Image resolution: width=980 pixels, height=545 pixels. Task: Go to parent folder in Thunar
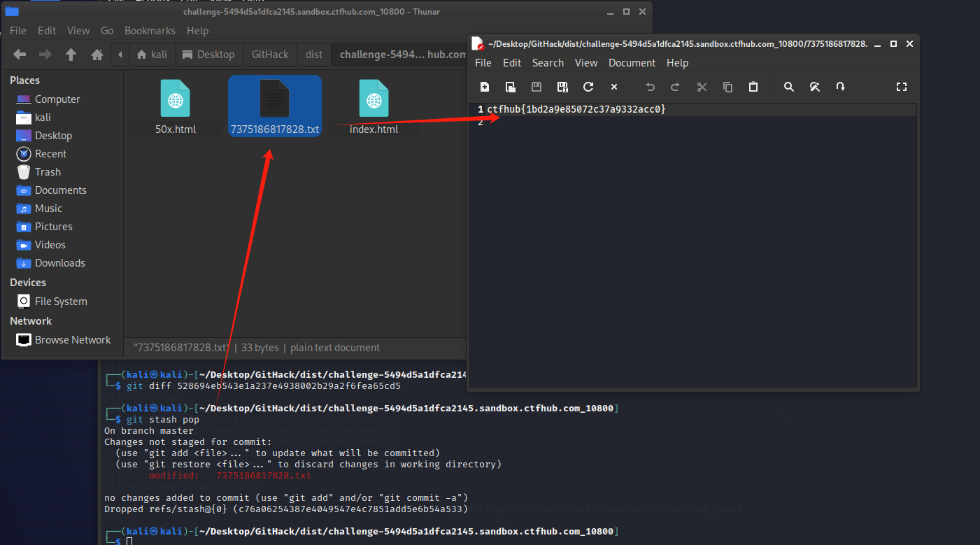pyautogui.click(x=71, y=55)
